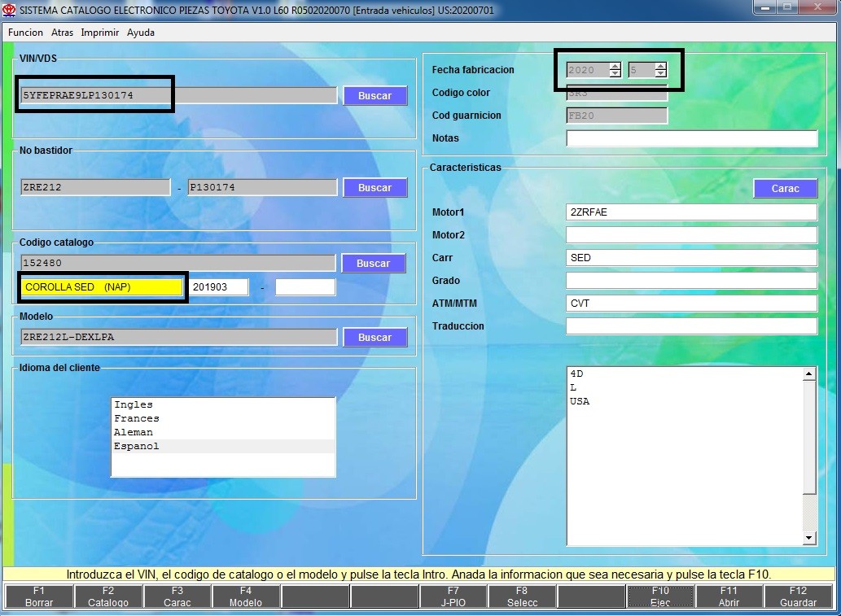Open the Ayuda menu

[x=141, y=33]
